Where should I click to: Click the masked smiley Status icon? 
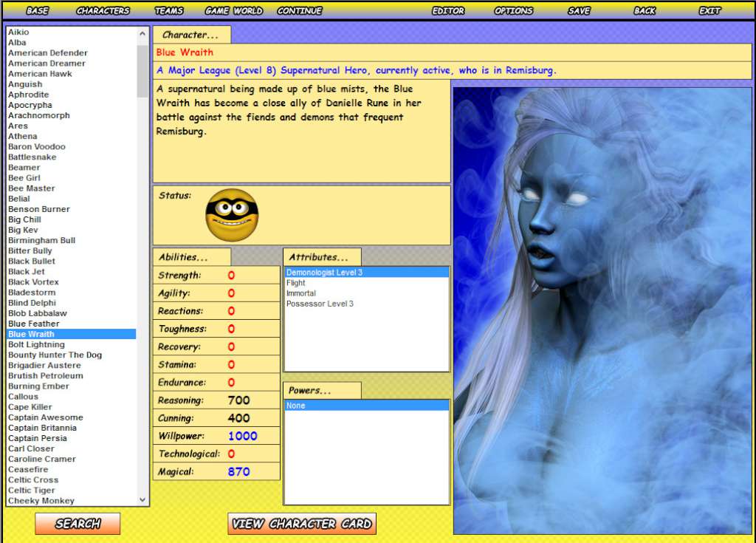(233, 214)
